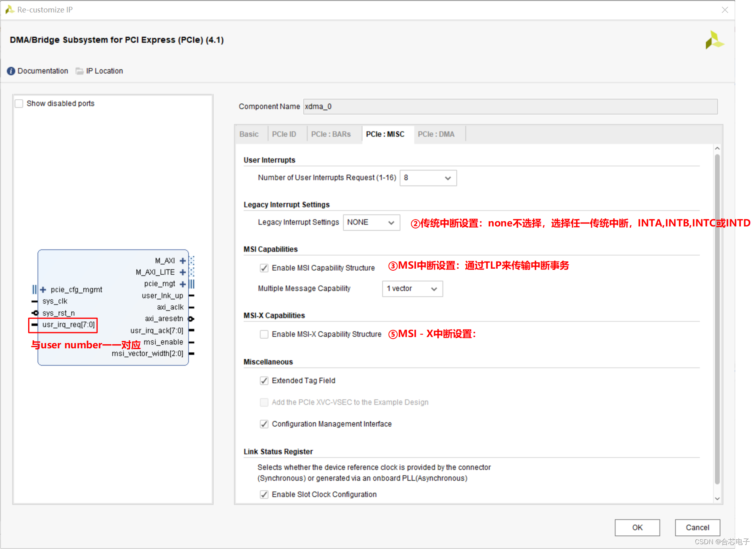The height and width of the screenshot is (549, 756).
Task: Select the axi_aclk port label
Action: [170, 307]
